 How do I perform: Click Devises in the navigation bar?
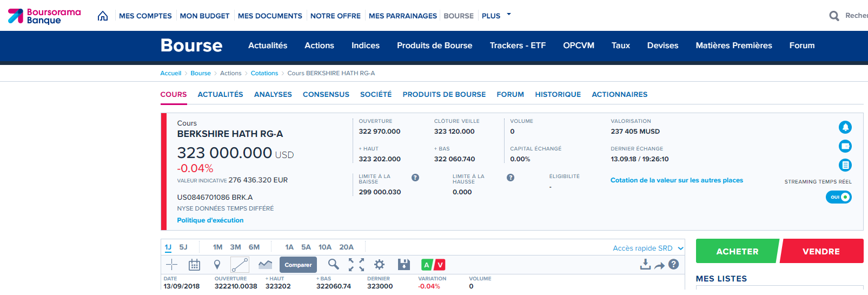662,45
